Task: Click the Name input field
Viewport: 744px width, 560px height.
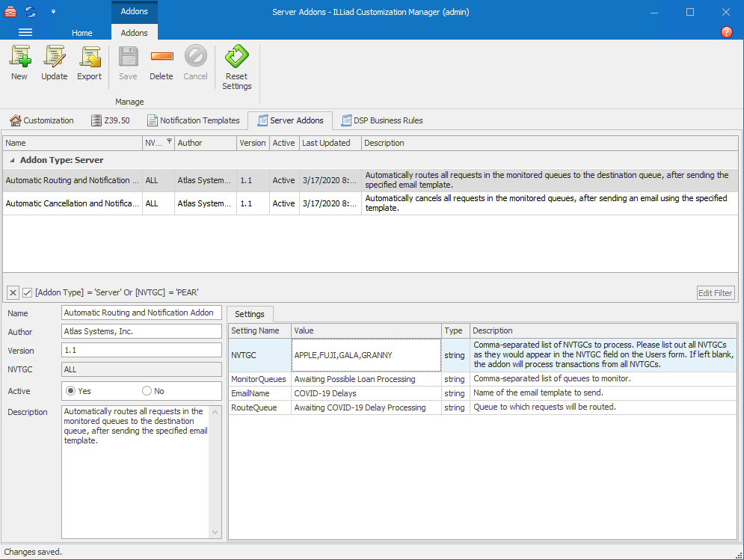Action: click(141, 313)
